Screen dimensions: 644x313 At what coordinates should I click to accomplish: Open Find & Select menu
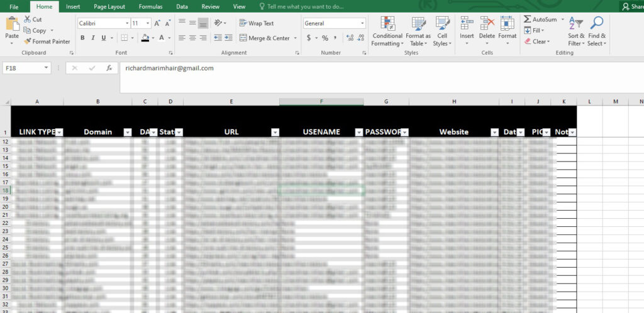click(597, 31)
